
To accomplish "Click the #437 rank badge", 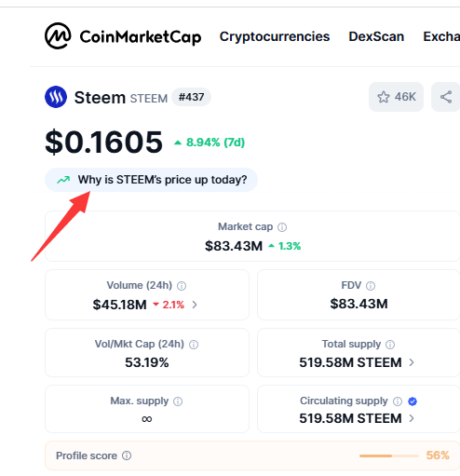I will click(191, 97).
